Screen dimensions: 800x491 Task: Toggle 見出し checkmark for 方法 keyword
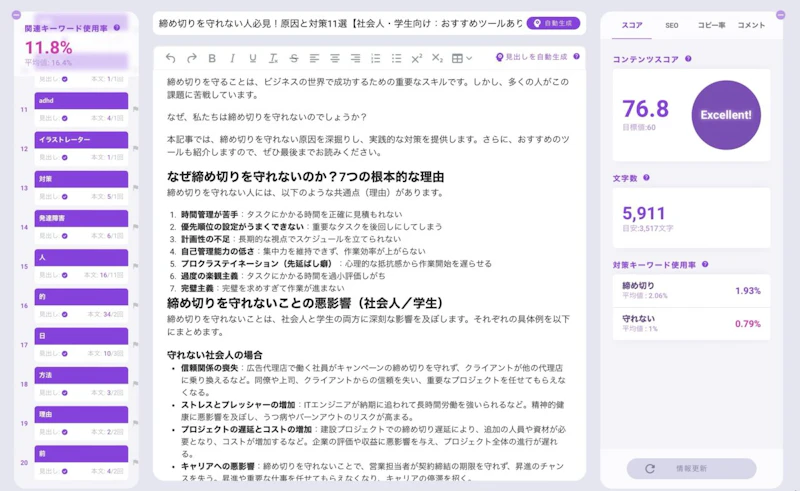tap(65, 393)
